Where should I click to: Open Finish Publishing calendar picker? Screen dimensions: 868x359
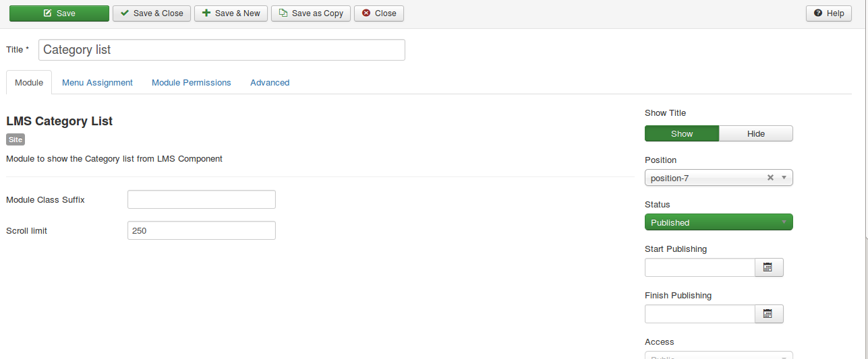click(768, 314)
